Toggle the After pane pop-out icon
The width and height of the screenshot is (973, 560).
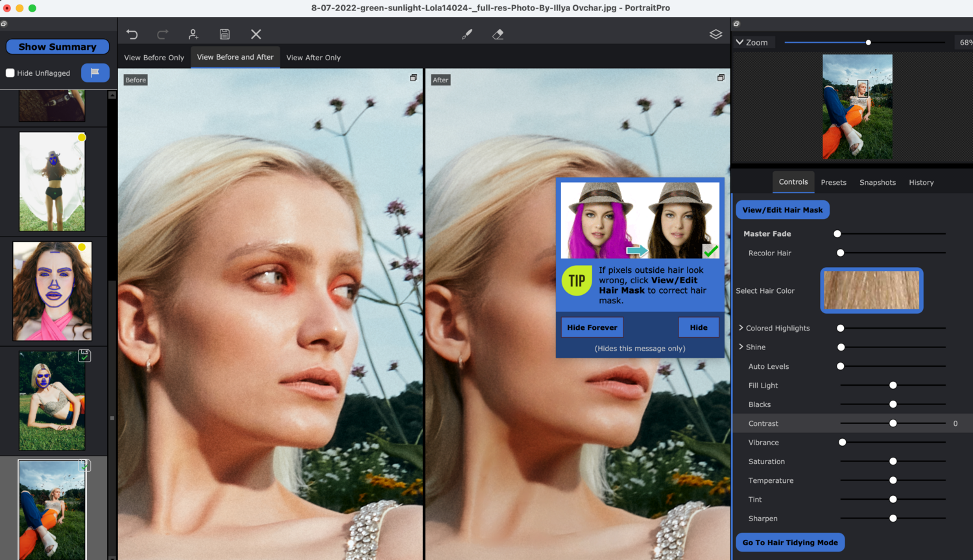721,78
